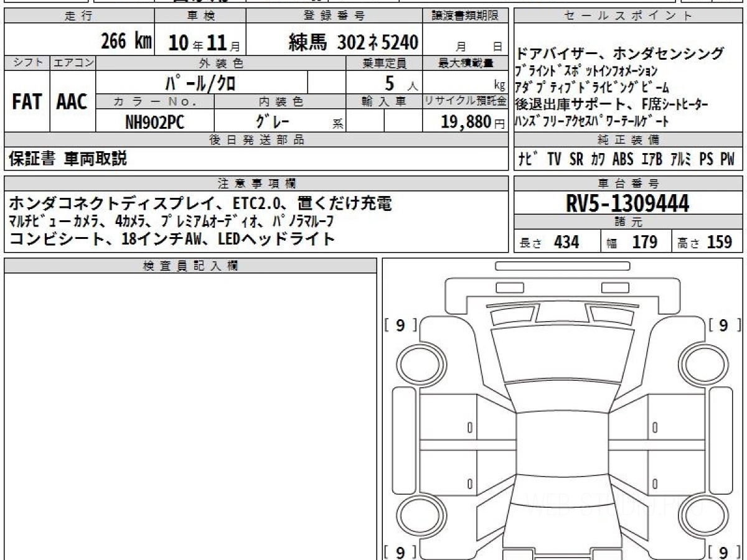Select the マルチビューカメラ notes line

pos(171,221)
